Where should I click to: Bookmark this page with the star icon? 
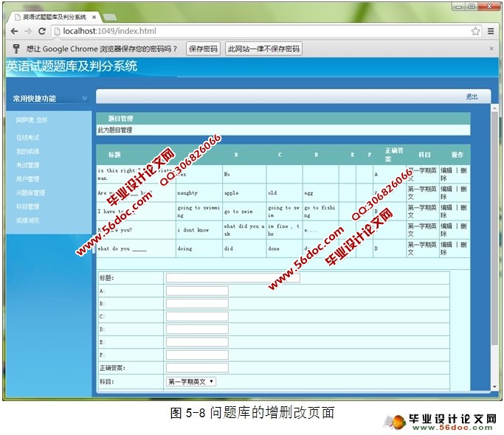click(476, 32)
